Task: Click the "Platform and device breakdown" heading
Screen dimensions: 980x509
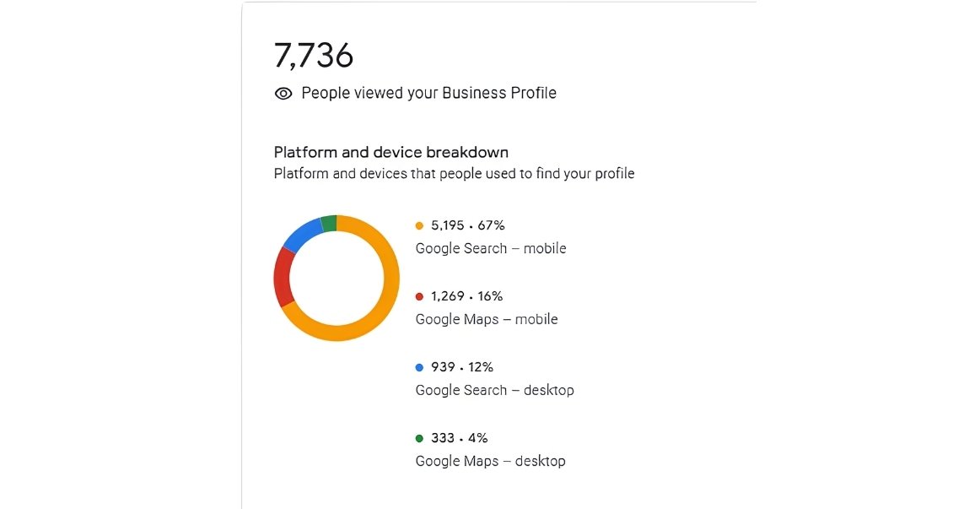Action: click(391, 153)
